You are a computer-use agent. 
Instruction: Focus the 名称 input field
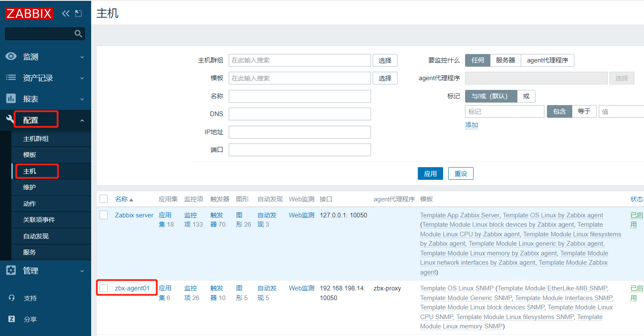tap(300, 96)
